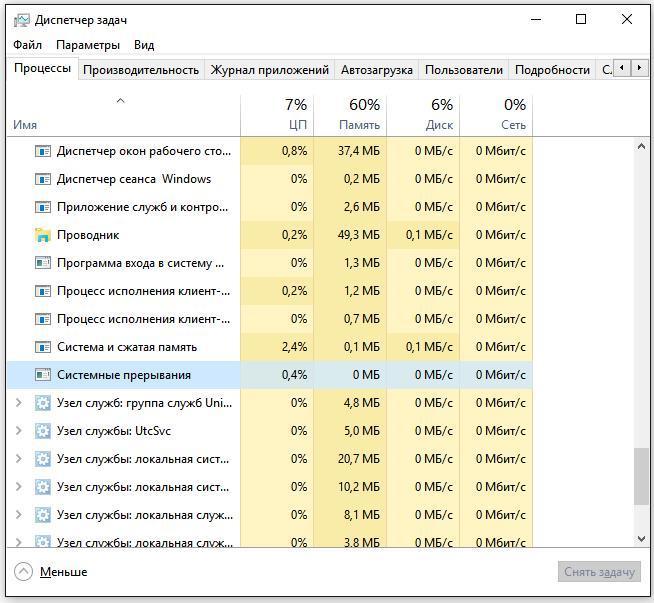Select the Система и сжатая память row
The image size is (654, 603).
pyautogui.click(x=269, y=347)
